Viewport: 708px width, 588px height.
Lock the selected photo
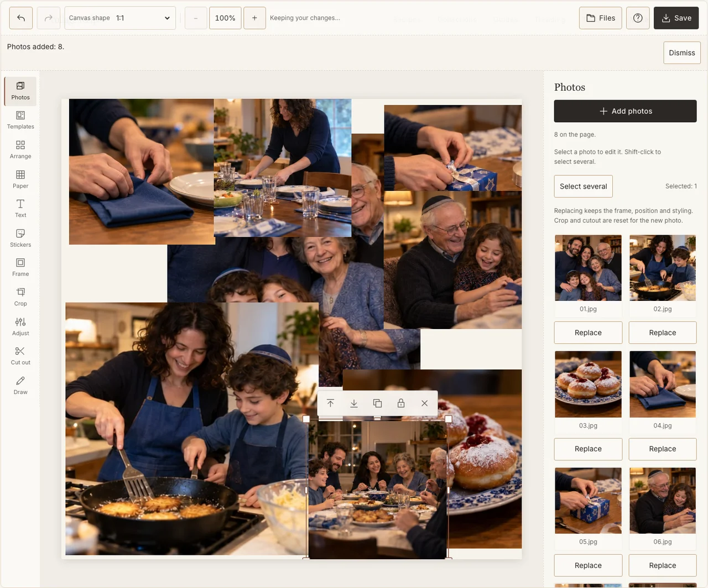click(x=401, y=403)
